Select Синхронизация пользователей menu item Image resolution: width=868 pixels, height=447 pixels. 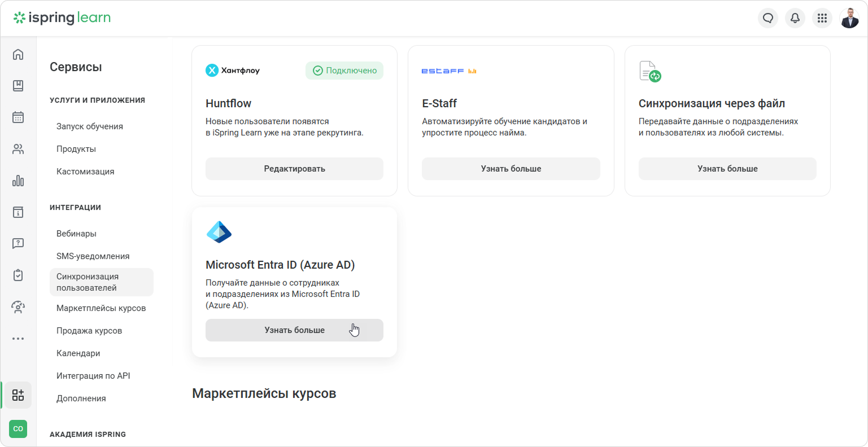[102, 282]
